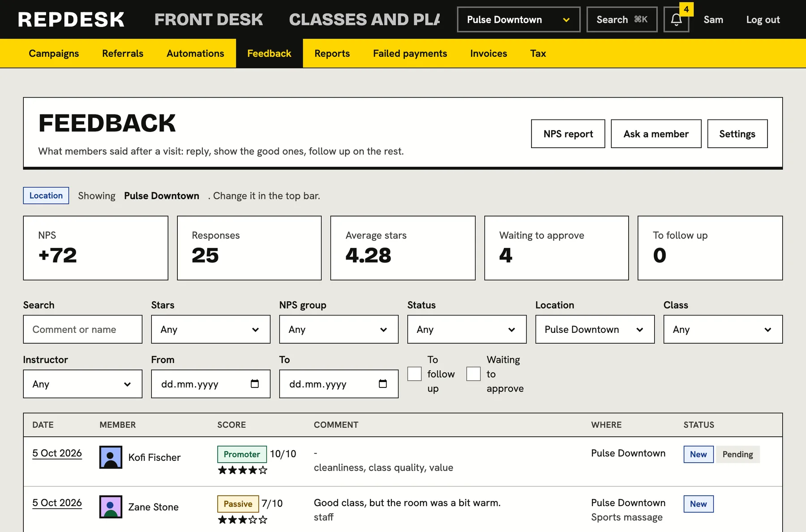The height and width of the screenshot is (532, 806).
Task: Open the Invoices tab
Action: click(489, 53)
